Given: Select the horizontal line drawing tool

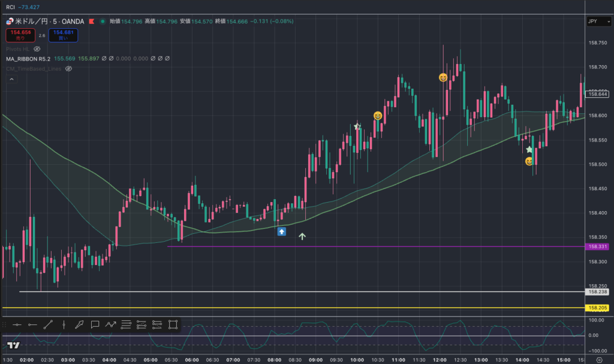Looking at the screenshot, I should (17, 324).
